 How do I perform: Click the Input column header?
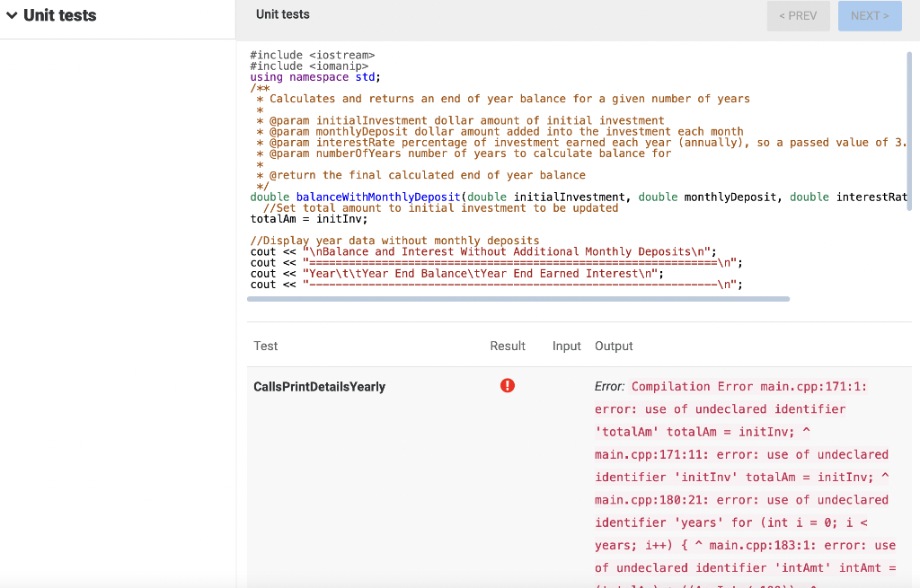[566, 346]
